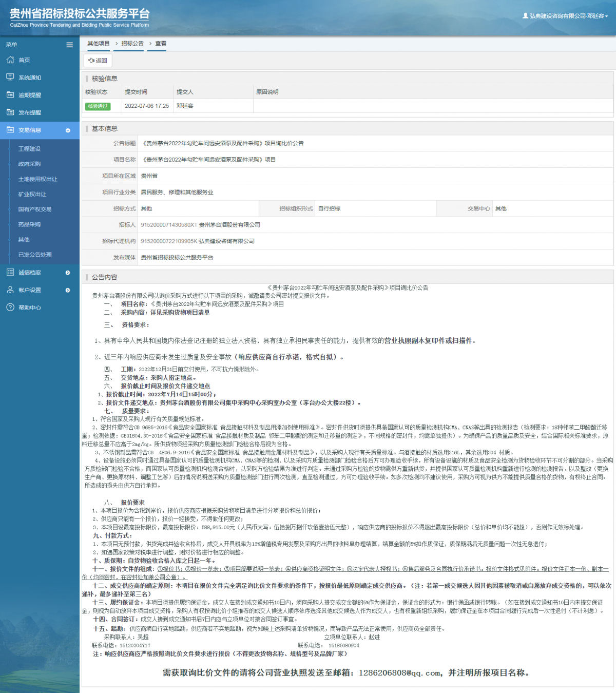The height and width of the screenshot is (693, 616).
Task: Select 工程建设 submenu item
Action: coord(29,149)
